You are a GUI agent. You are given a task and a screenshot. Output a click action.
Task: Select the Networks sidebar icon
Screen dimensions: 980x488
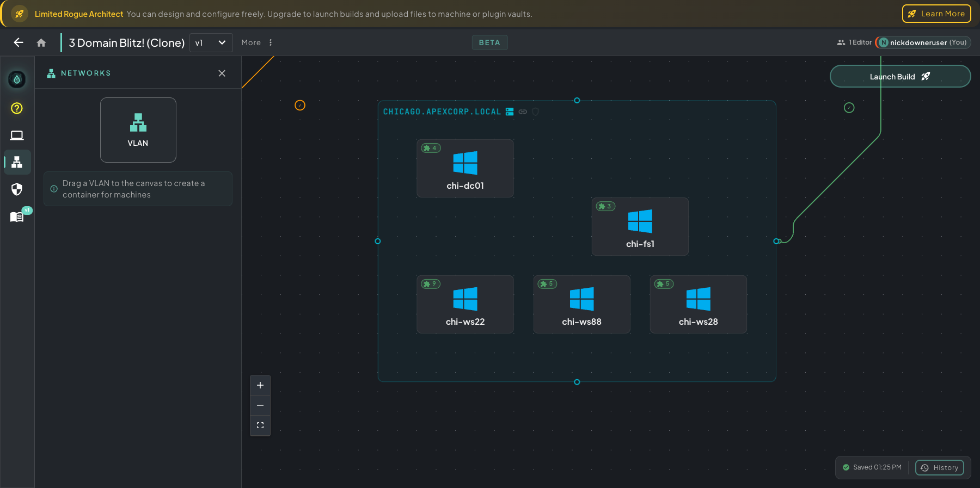pyautogui.click(x=17, y=162)
